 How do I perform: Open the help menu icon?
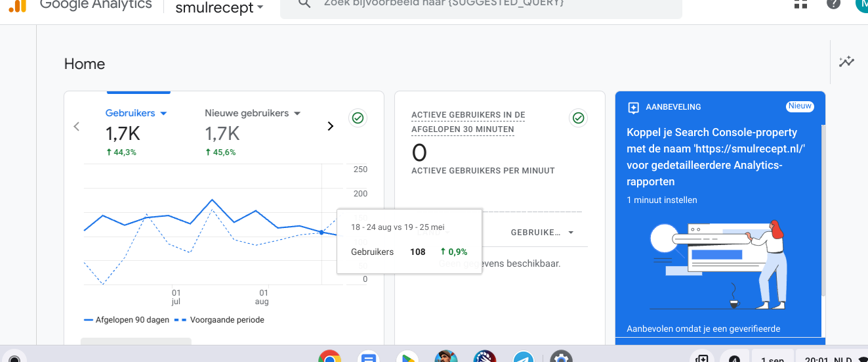point(833,3)
